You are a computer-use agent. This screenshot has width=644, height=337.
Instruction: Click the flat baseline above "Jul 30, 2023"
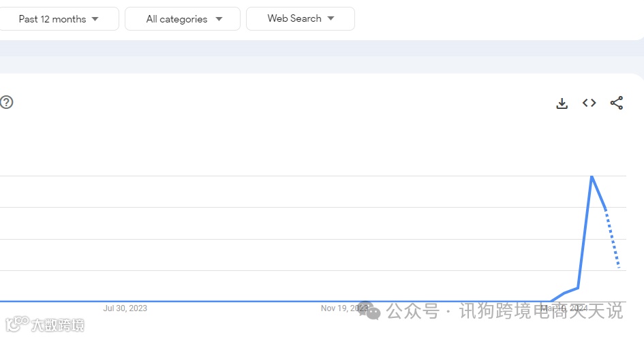coord(125,301)
